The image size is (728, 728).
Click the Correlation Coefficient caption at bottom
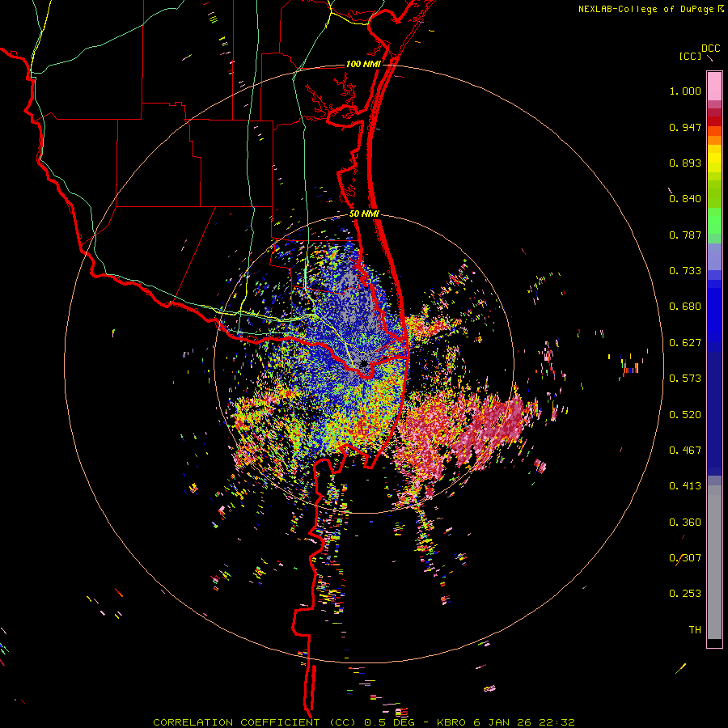coord(364,722)
